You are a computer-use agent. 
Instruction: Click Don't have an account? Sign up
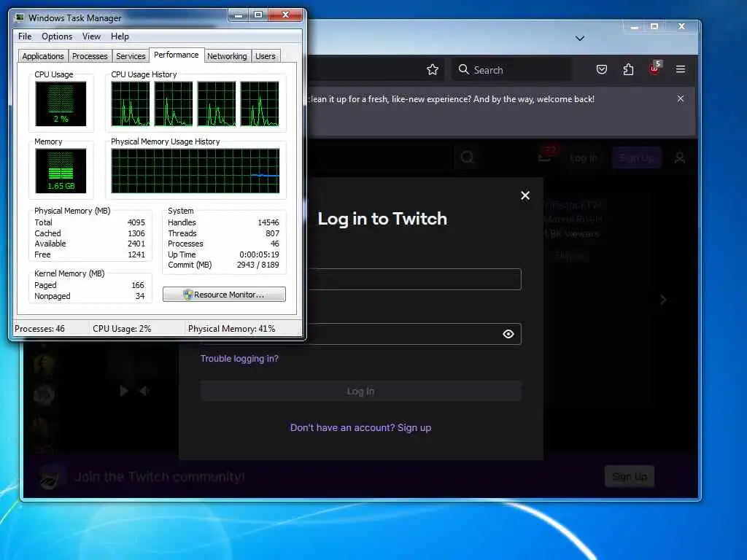click(360, 427)
